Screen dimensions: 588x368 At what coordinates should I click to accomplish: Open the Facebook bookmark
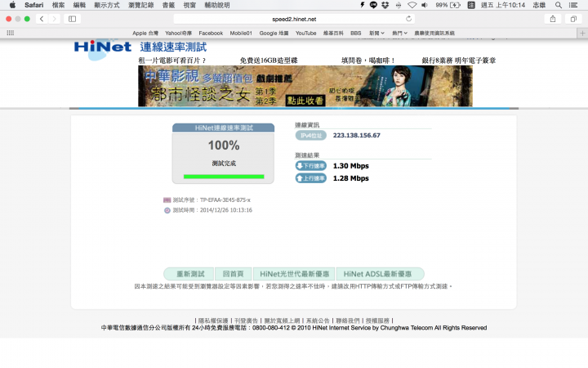(x=211, y=33)
